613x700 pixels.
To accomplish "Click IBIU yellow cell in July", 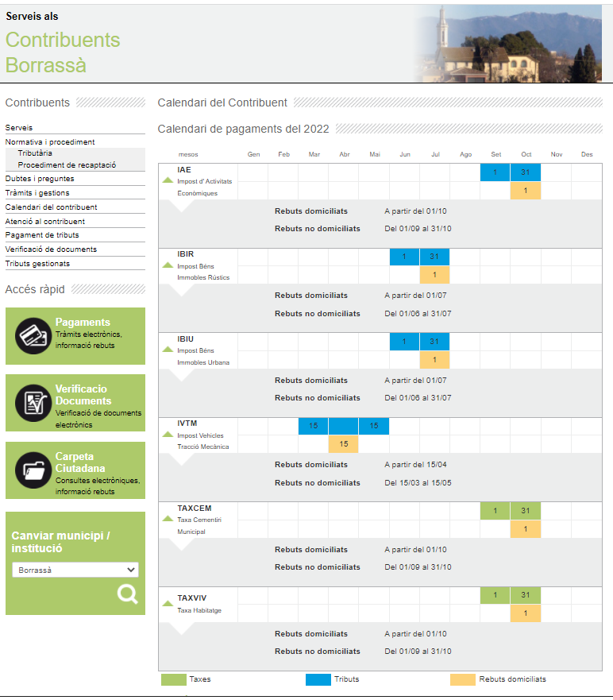I will click(434, 360).
